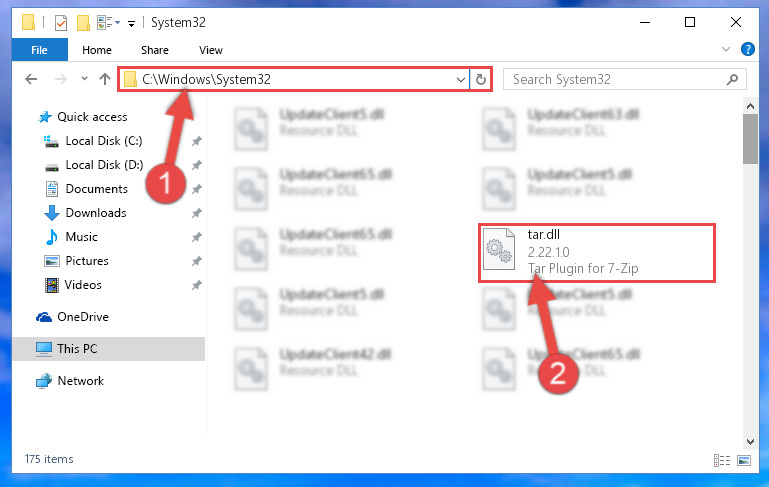
Task: Select the tar.dll file
Action: 596,252
